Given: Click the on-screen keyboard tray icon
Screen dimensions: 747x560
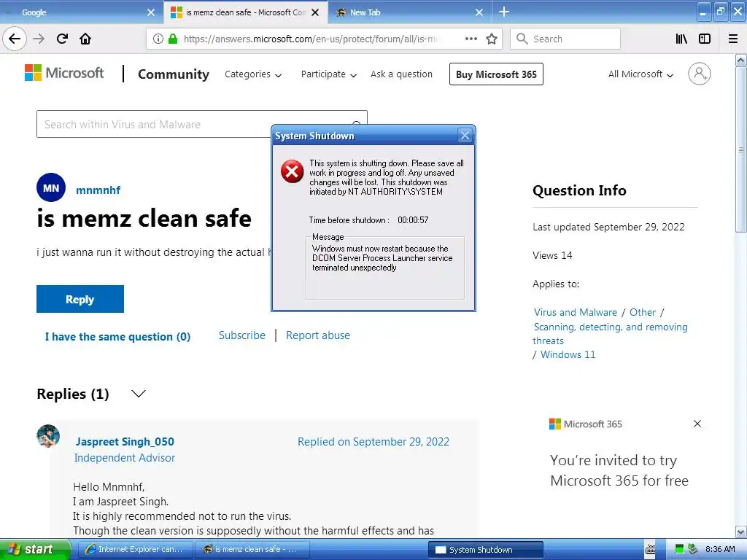Looking at the screenshot, I should point(650,550).
